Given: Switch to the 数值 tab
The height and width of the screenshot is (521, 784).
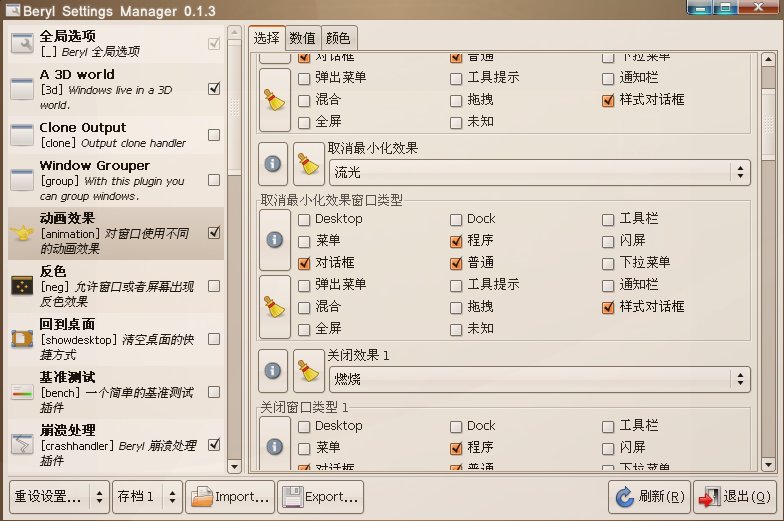Looking at the screenshot, I should point(302,38).
